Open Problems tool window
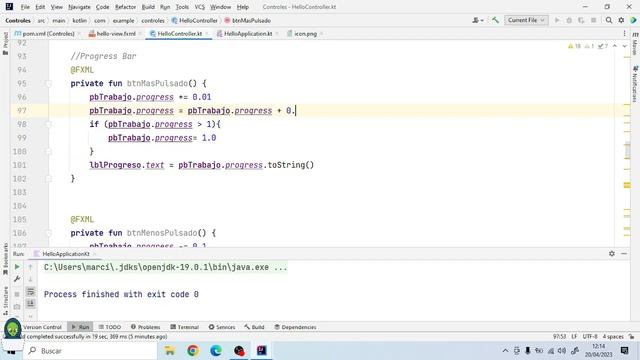 pos(145,327)
